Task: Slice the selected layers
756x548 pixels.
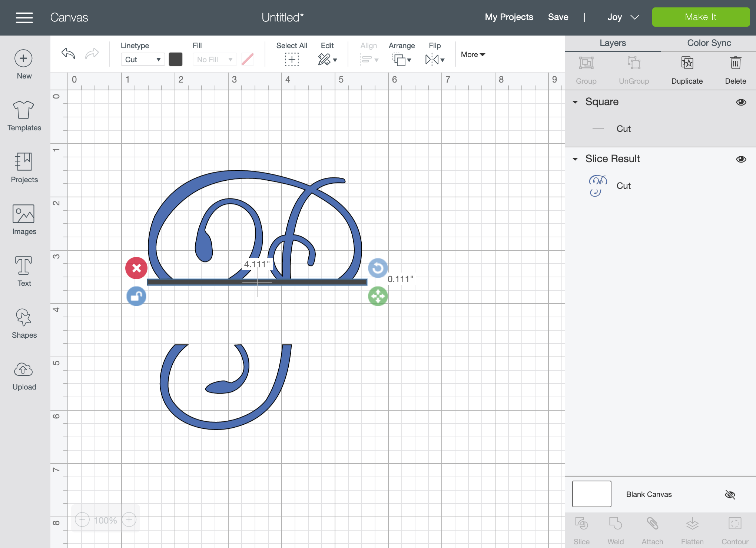Action: [x=581, y=531]
